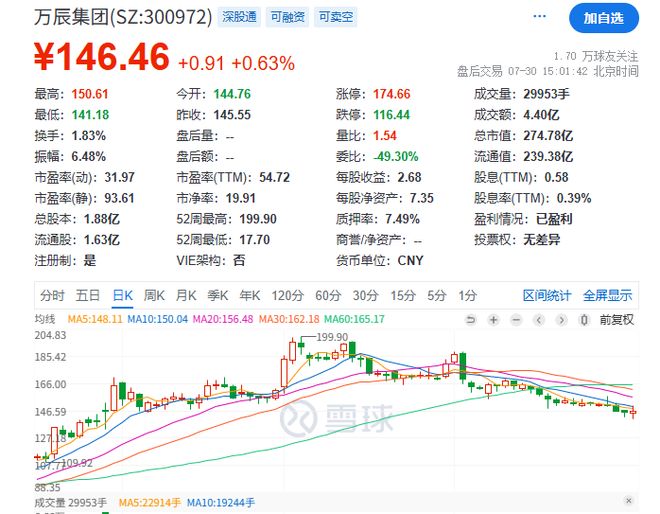Click the 总市值 value 274.78亿

[x=548, y=136]
